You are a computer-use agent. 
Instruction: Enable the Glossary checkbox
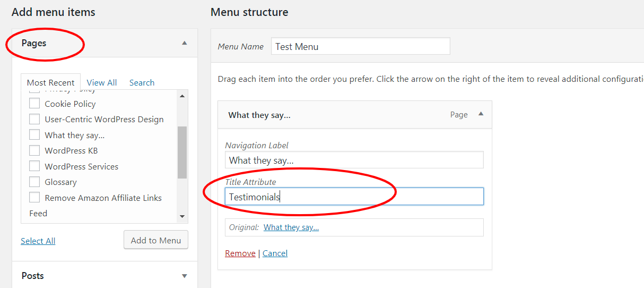point(34,182)
